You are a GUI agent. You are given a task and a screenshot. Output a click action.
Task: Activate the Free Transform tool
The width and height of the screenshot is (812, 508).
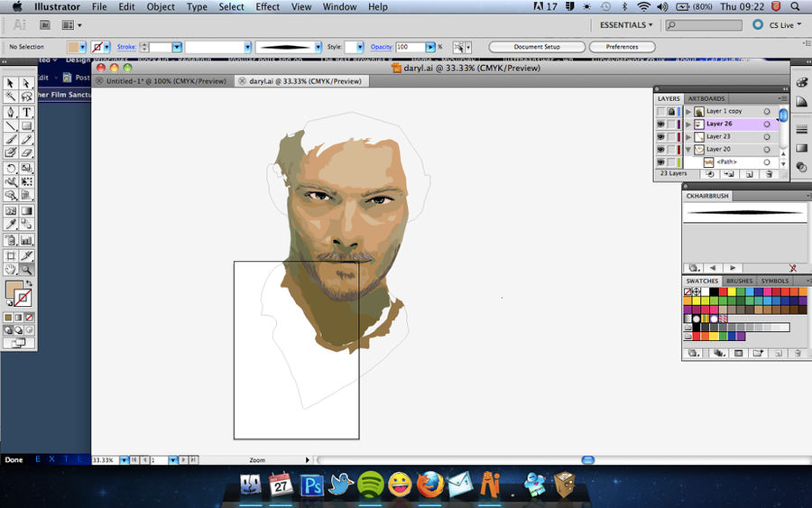26,181
